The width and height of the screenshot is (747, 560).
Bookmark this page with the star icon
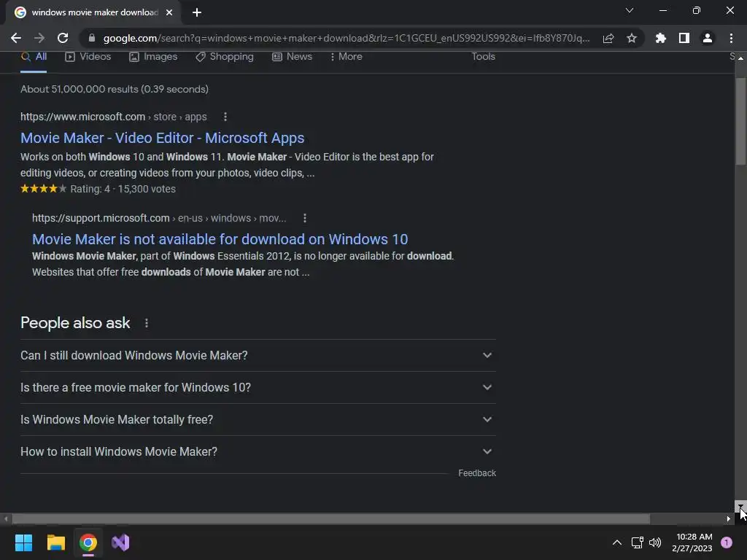click(x=632, y=38)
